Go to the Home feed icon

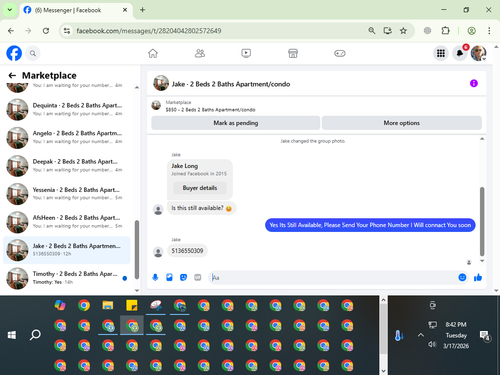pos(153,53)
